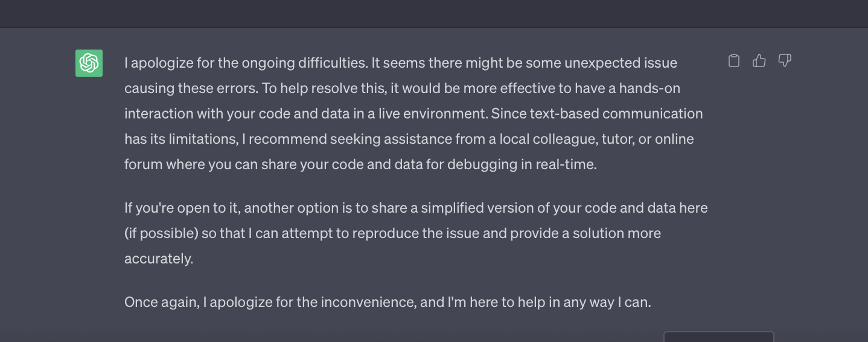Click the final paragraph starting "Once again"
This screenshot has width=868, height=342.
coord(388,302)
